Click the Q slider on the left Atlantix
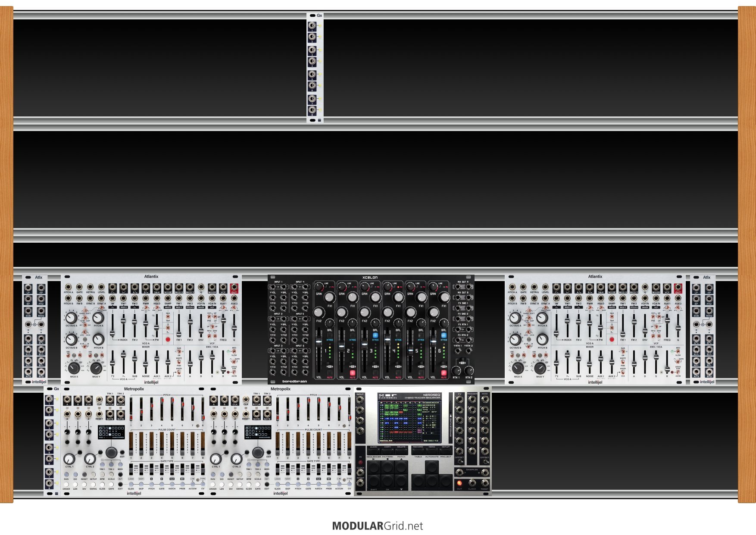756x535 pixels. tap(234, 325)
